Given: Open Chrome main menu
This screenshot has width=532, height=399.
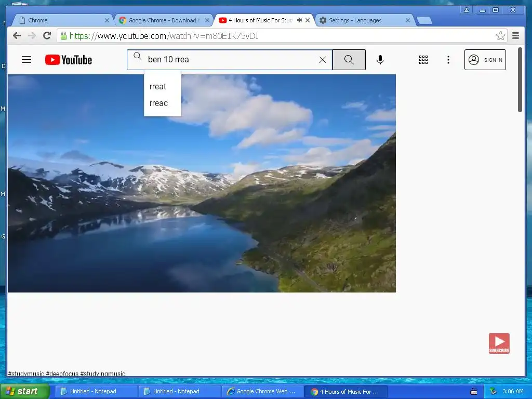Looking at the screenshot, I should pos(515,36).
